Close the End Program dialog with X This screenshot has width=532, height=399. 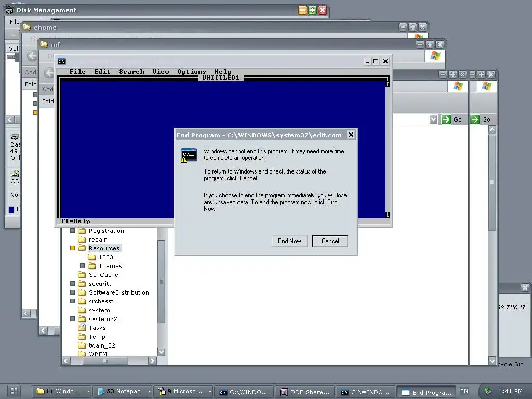click(x=351, y=135)
